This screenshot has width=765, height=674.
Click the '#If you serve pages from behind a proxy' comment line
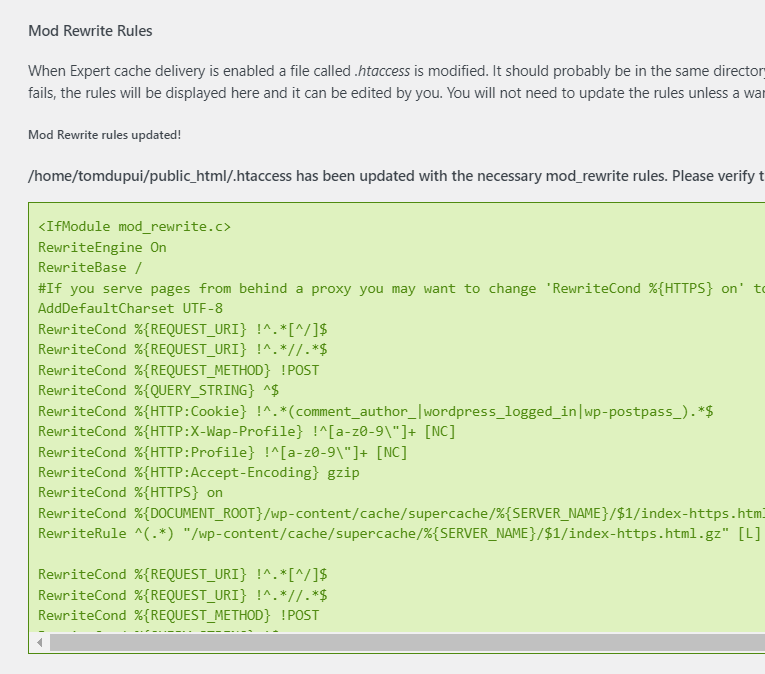pos(401,288)
